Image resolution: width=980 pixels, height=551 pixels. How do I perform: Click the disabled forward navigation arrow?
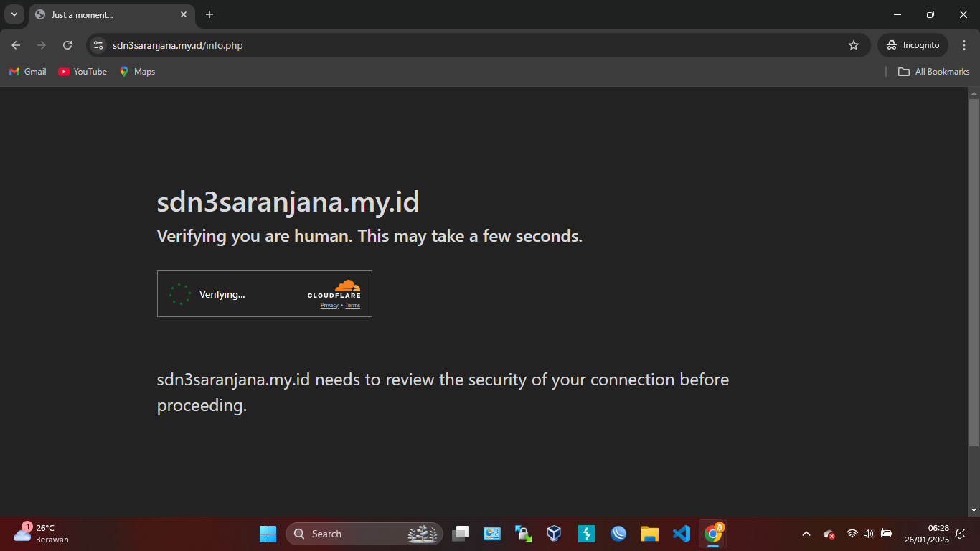(42, 45)
